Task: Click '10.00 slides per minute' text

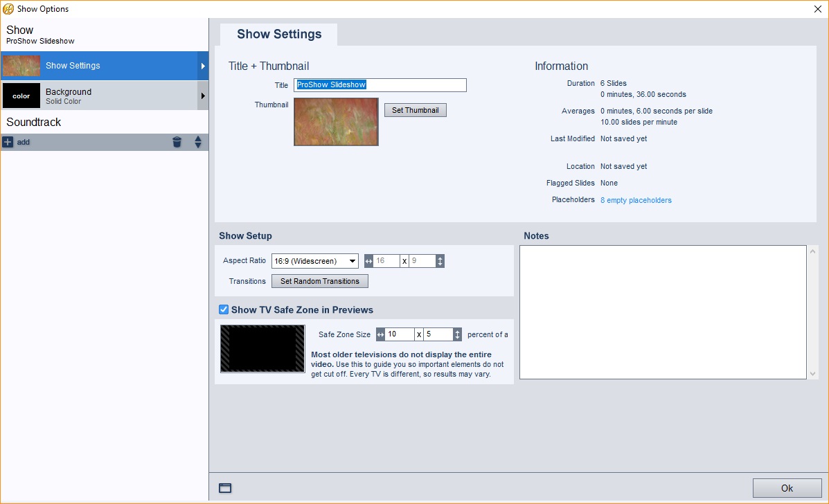Action: click(639, 122)
